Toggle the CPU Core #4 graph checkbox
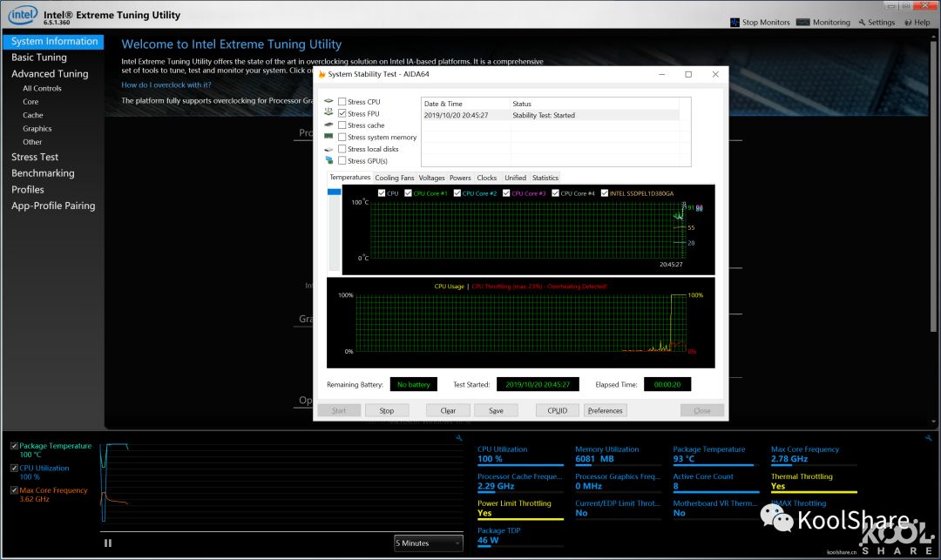Image resolution: width=941 pixels, height=560 pixels. pyautogui.click(x=555, y=193)
